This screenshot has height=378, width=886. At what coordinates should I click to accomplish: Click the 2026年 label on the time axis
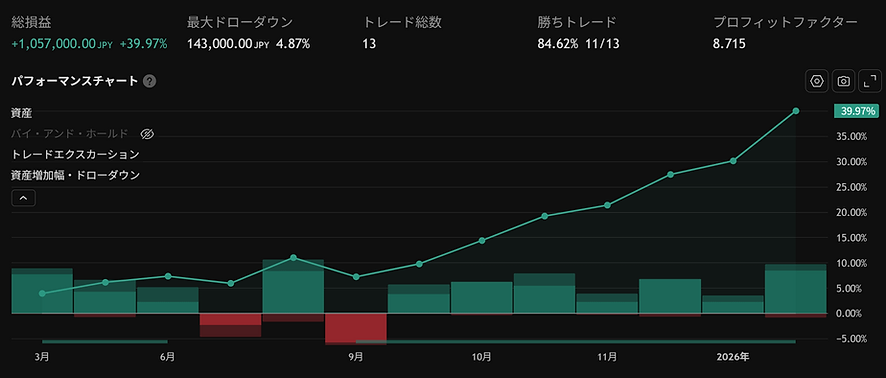point(733,357)
